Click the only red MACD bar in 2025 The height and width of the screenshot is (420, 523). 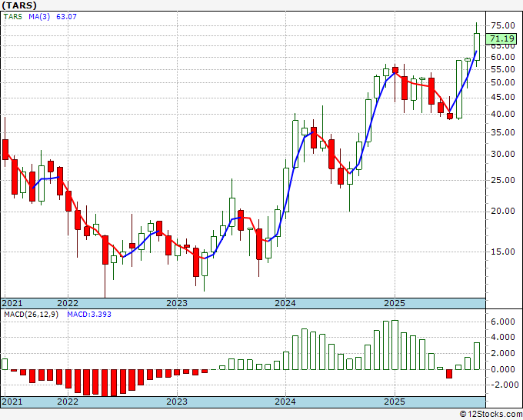tap(449, 374)
